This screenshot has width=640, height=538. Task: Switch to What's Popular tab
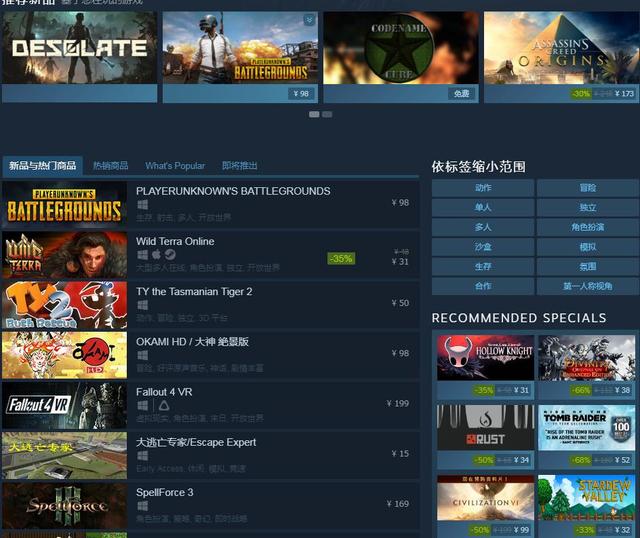pyautogui.click(x=175, y=166)
